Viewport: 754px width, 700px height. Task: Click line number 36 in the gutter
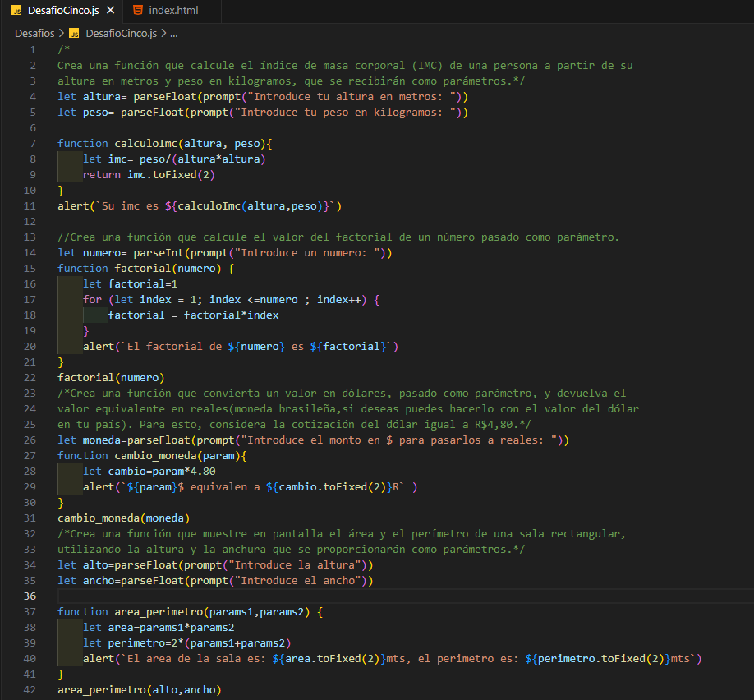click(x=30, y=596)
